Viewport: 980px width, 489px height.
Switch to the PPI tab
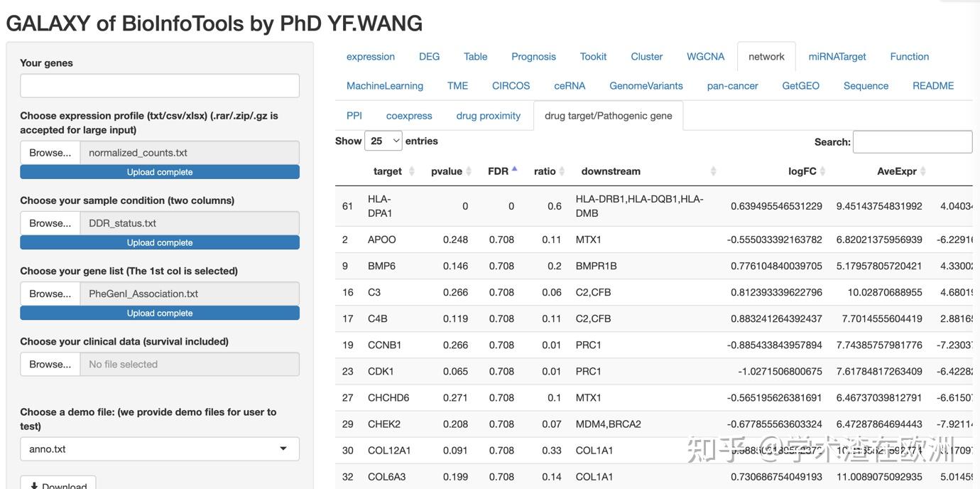354,114
